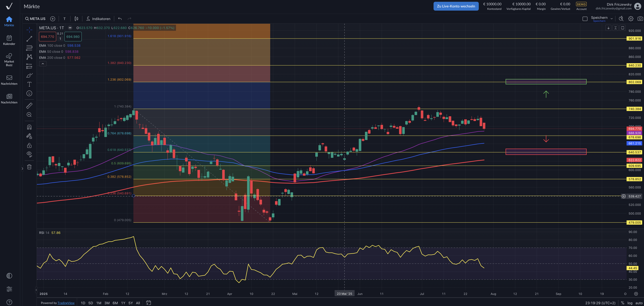Screen dimensions: 644x306
Task: Open the candlestick chart type selector
Action: [x=76, y=19]
